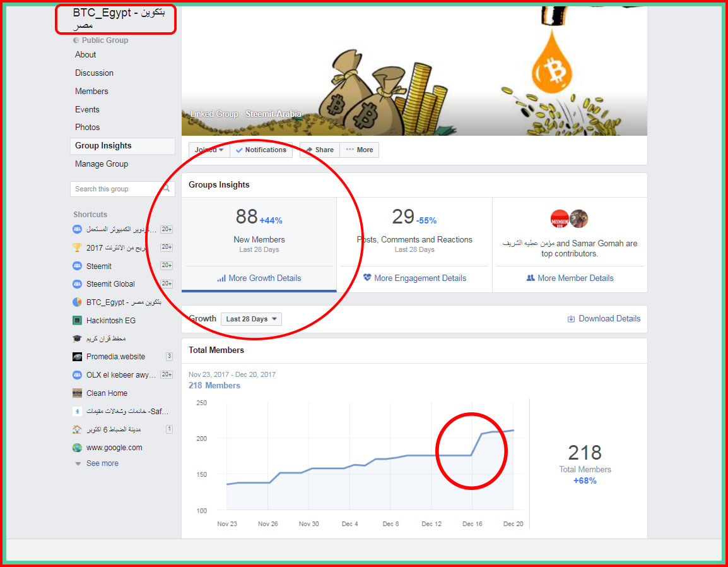This screenshot has height=567, width=728.
Task: Open the More options button
Action: 360,150
